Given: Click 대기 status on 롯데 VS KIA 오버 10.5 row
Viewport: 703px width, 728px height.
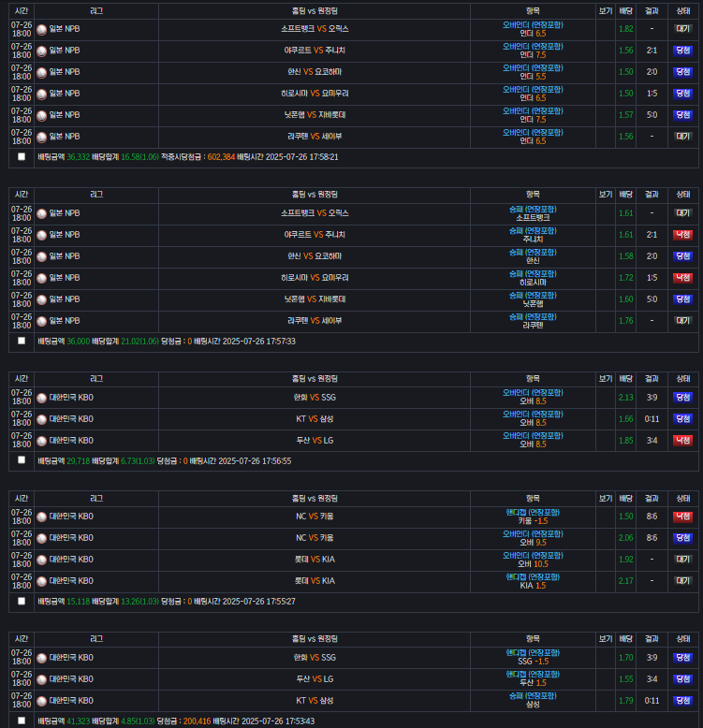Looking at the screenshot, I should (683, 560).
